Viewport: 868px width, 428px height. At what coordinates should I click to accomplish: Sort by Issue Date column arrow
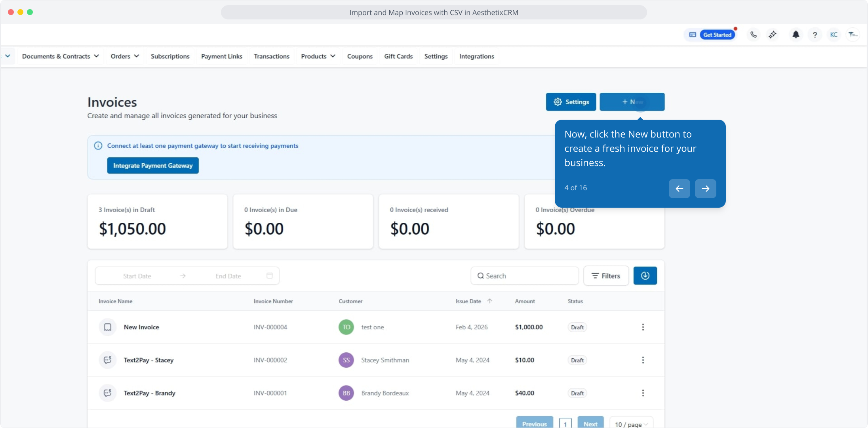490,301
